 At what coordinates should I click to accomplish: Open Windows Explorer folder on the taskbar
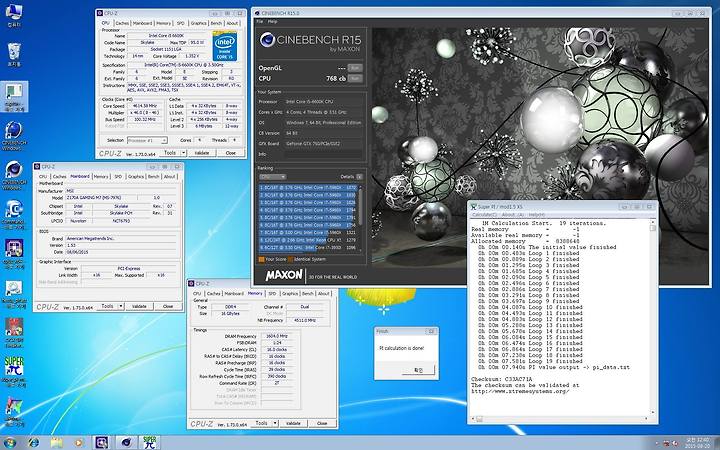(x=56, y=443)
